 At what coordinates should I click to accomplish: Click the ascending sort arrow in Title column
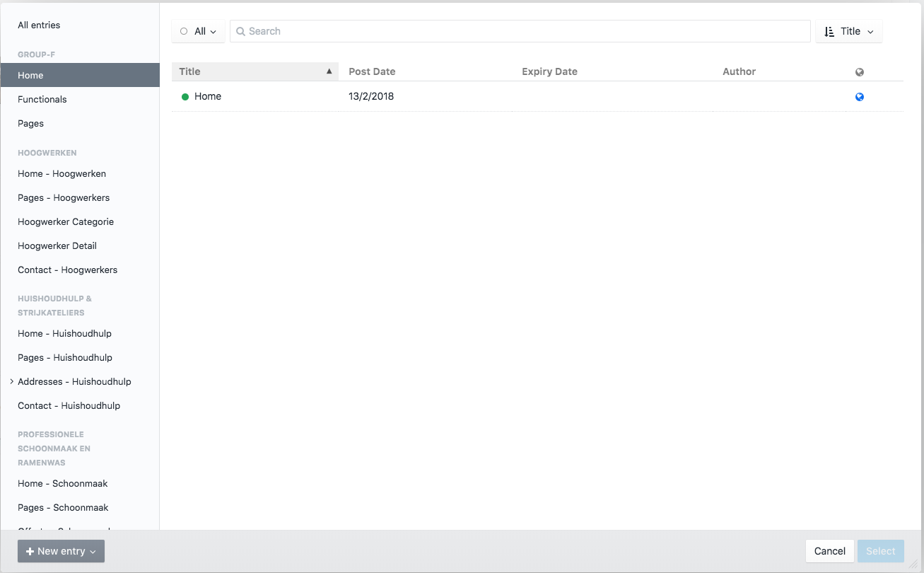click(x=329, y=71)
